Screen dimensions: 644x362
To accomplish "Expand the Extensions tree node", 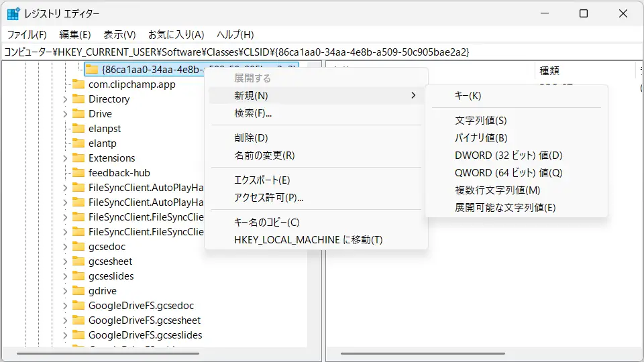I will [65, 158].
